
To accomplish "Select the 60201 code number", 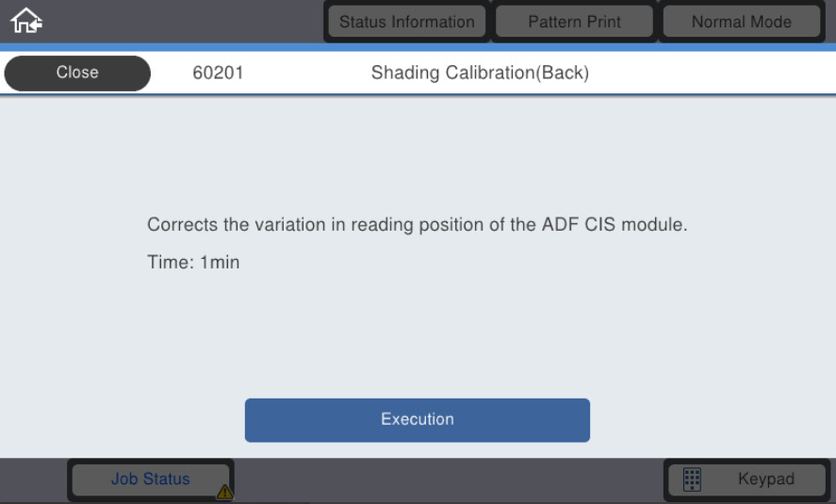I will pyautogui.click(x=218, y=73).
